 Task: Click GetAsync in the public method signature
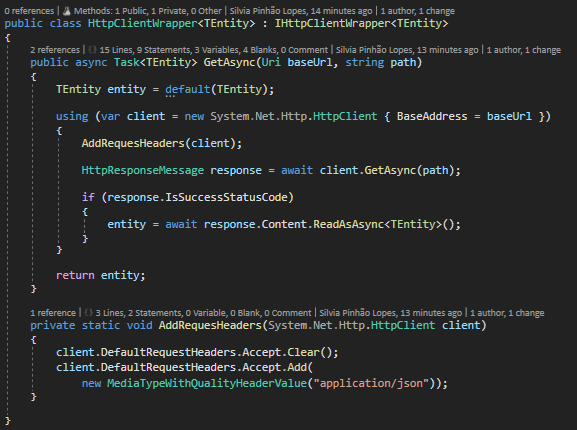pyautogui.click(x=229, y=62)
